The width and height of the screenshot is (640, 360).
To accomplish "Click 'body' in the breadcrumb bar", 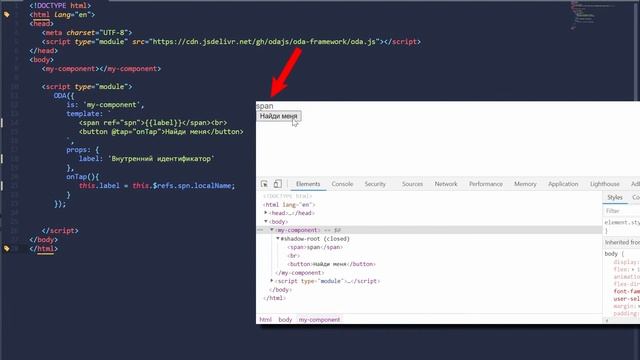I will pos(285,320).
